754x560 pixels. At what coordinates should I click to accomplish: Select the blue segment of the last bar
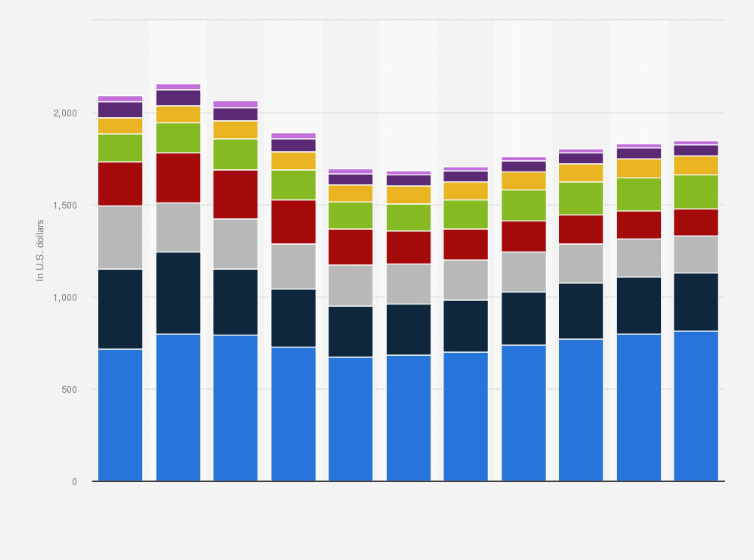[696, 406]
